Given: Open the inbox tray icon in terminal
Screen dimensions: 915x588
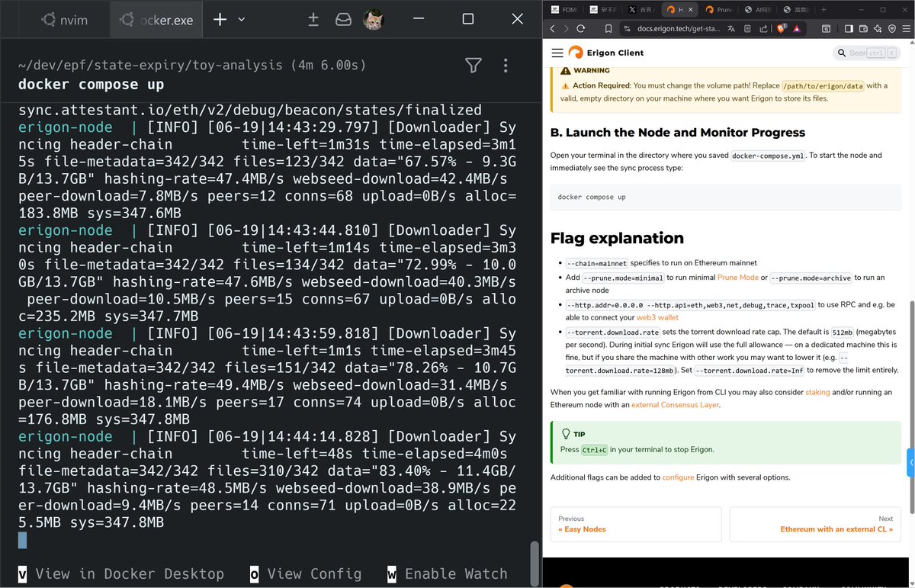Looking at the screenshot, I should pyautogui.click(x=344, y=20).
